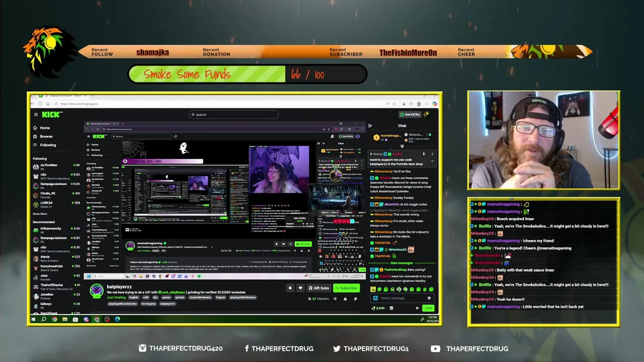The height and width of the screenshot is (362, 644).
Task: Click the playingwithcommunity tag
Action: click(x=122, y=304)
